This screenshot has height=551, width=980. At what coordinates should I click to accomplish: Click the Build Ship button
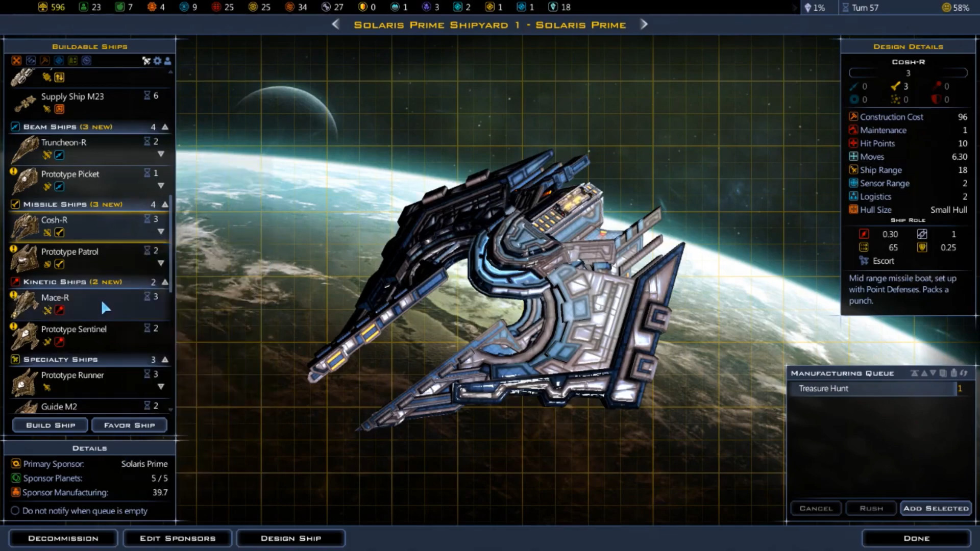point(50,424)
